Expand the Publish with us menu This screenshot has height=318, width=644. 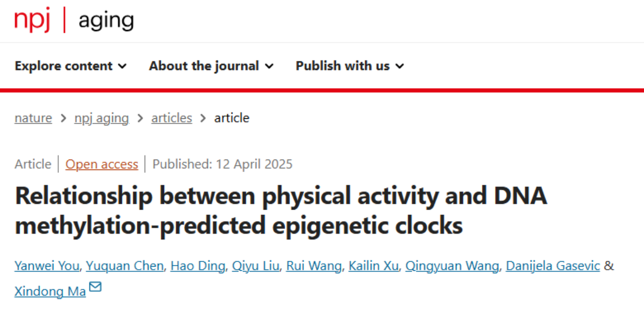point(350,66)
